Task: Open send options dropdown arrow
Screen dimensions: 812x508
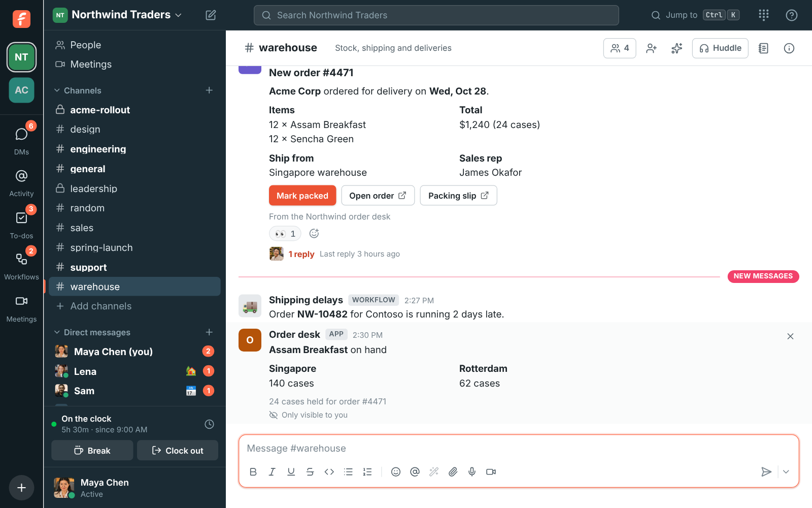Action: click(786, 472)
